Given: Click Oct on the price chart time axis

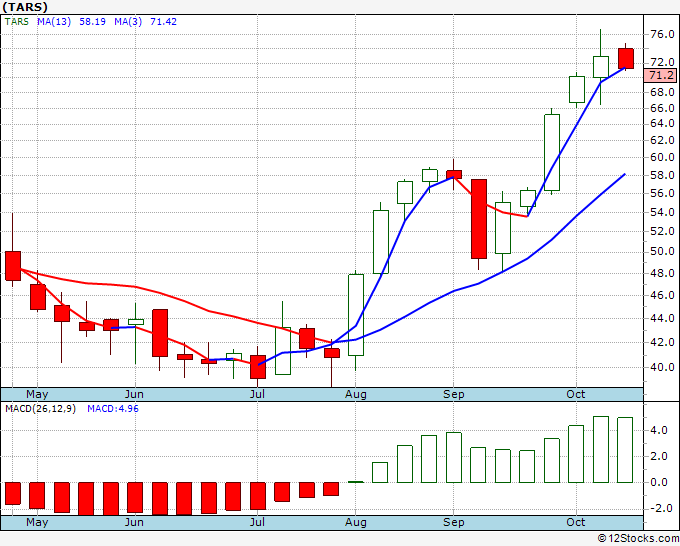Looking at the screenshot, I should point(576,394).
